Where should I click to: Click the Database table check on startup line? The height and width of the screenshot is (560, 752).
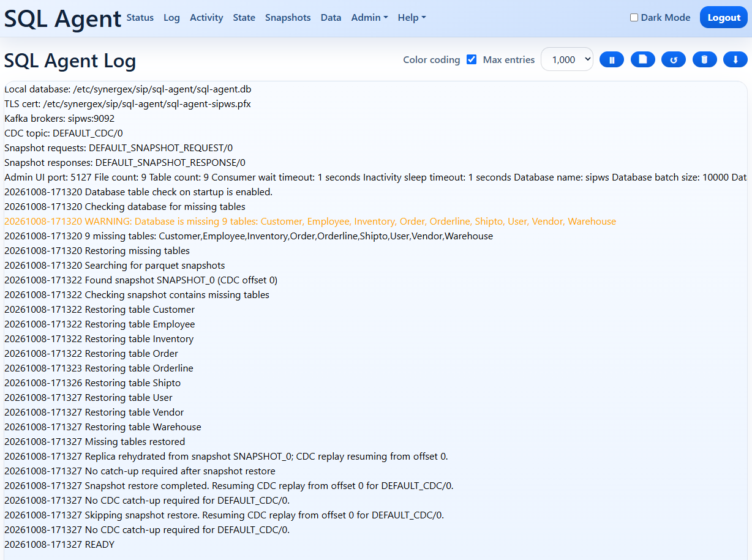[138, 192]
